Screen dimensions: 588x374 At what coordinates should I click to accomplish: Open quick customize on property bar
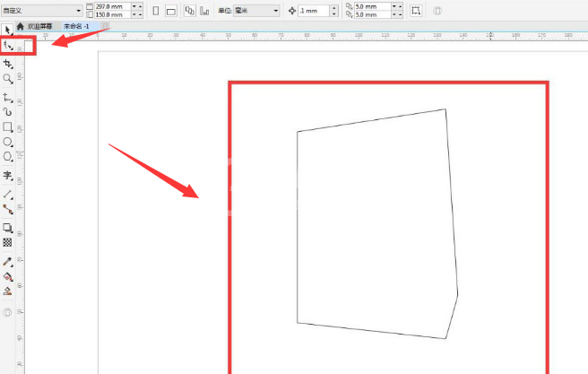(437, 11)
